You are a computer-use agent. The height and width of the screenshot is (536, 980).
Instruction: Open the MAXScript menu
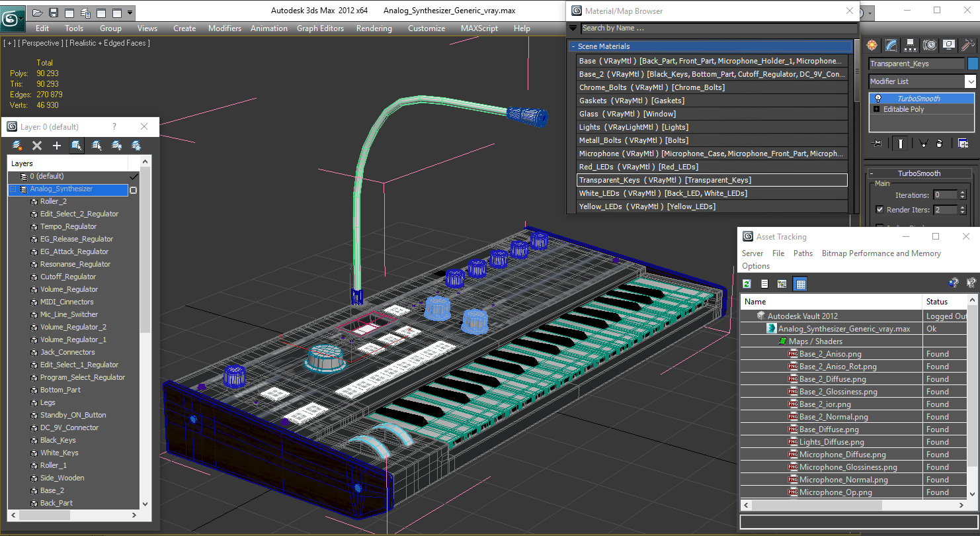pos(479,28)
